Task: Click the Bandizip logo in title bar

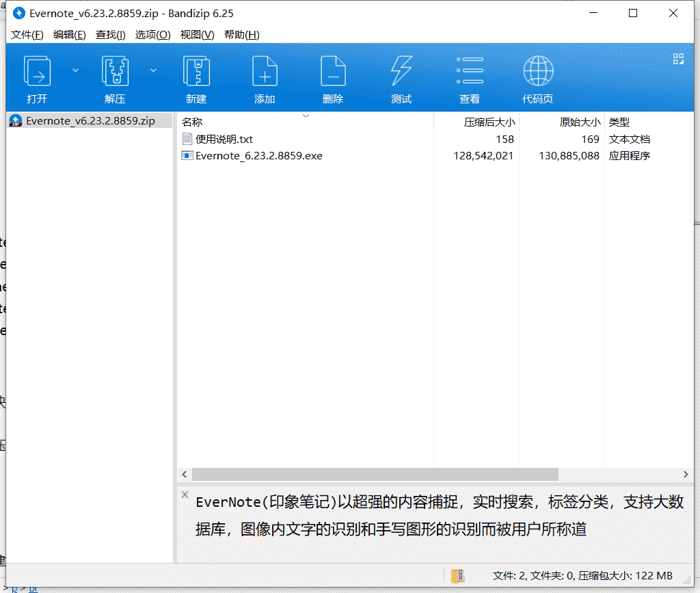Action: tap(18, 14)
